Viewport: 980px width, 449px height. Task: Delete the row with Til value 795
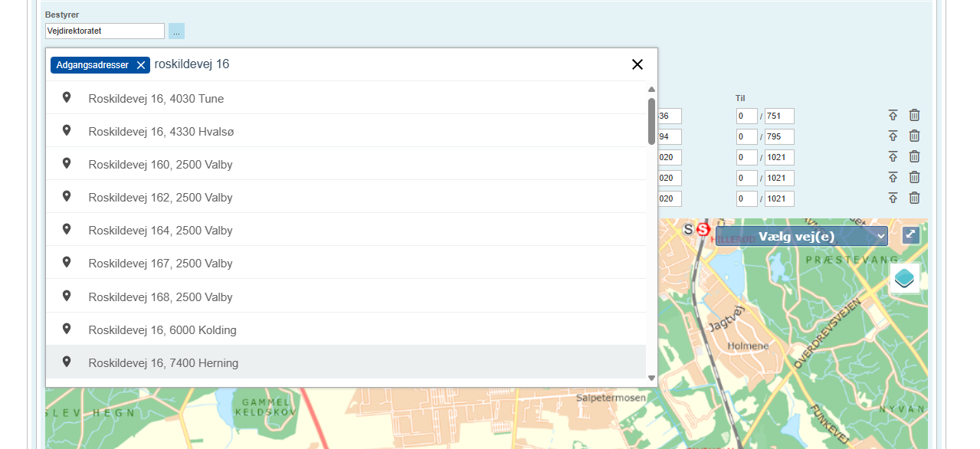point(914,136)
